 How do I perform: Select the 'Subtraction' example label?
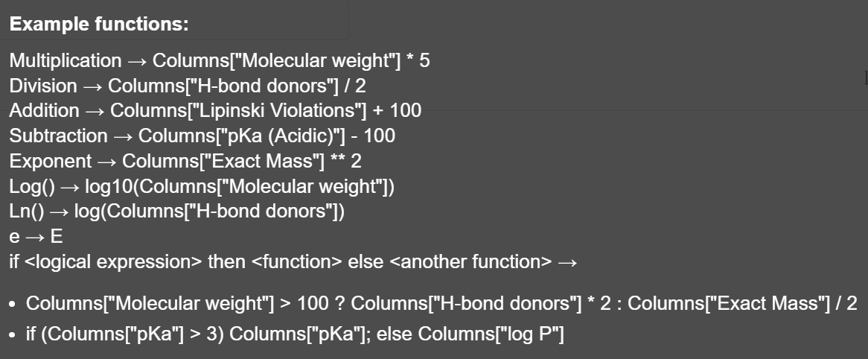tap(59, 136)
